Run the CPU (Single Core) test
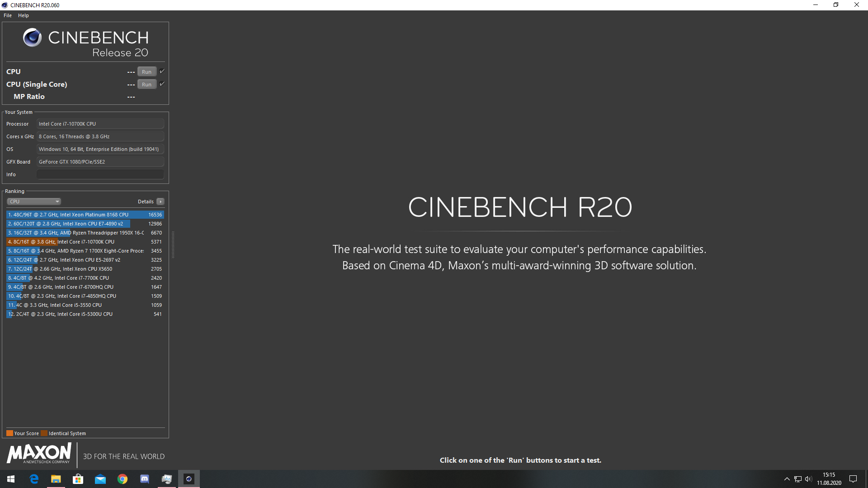868x488 pixels. [146, 84]
